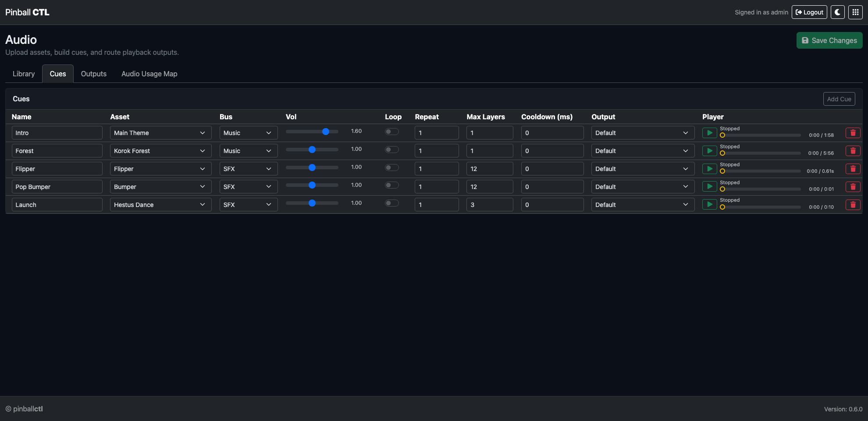This screenshot has height=421, width=868.
Task: Open the apps grid in the top bar
Action: click(x=855, y=12)
